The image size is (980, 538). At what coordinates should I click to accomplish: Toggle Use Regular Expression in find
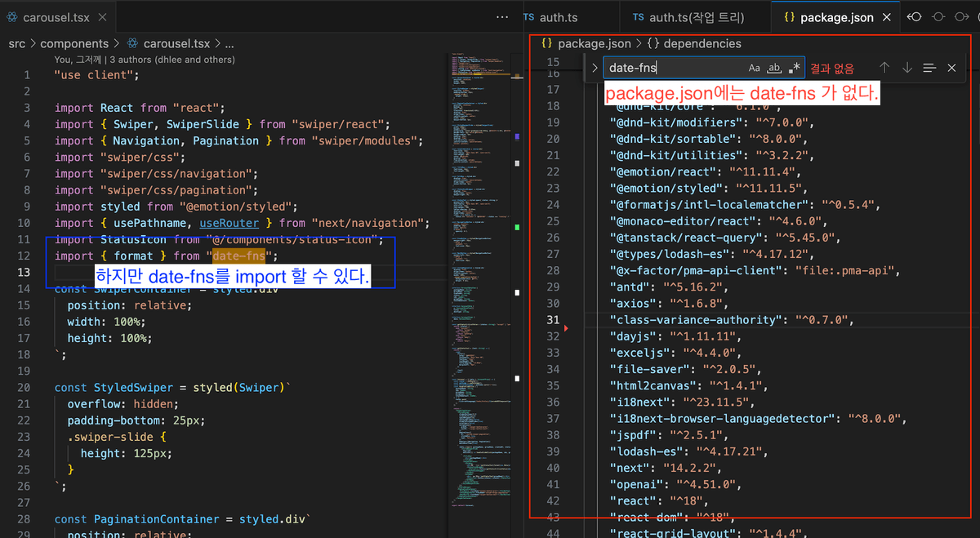(795, 68)
